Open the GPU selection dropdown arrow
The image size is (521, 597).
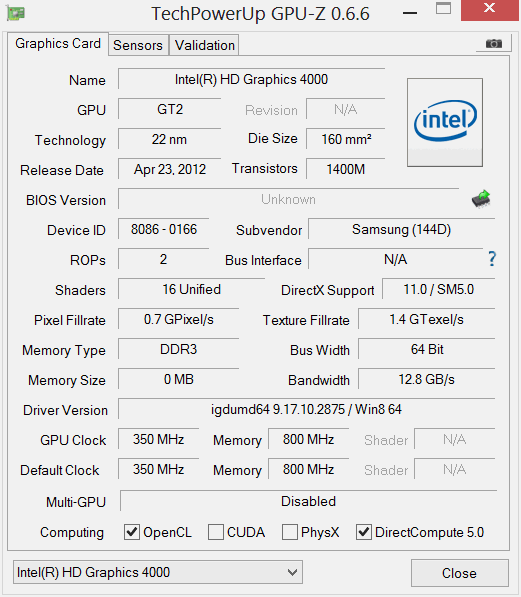[292, 572]
